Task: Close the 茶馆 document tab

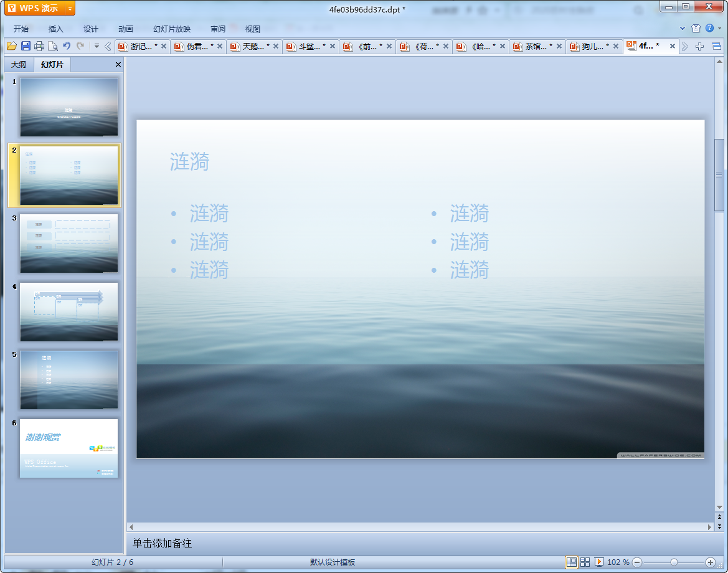Action: point(559,46)
